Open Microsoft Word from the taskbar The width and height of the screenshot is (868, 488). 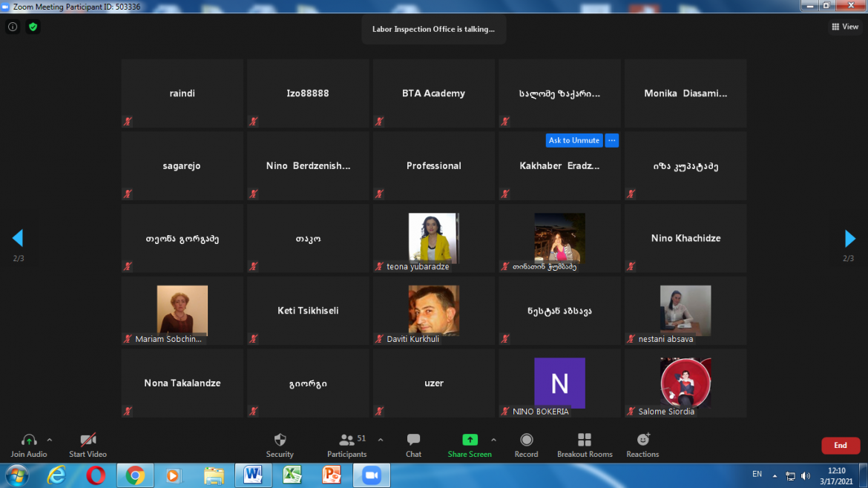253,475
